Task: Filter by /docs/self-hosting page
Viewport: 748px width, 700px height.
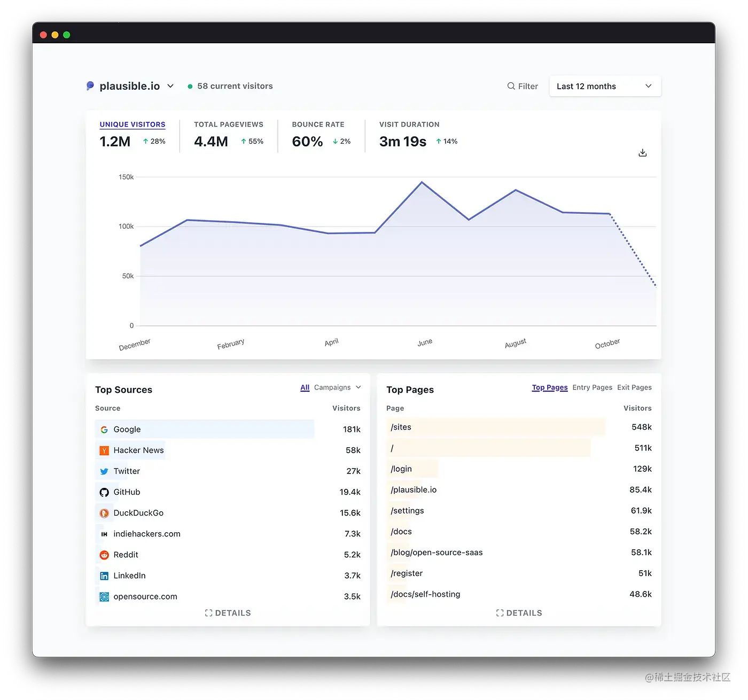Action: pyautogui.click(x=425, y=594)
